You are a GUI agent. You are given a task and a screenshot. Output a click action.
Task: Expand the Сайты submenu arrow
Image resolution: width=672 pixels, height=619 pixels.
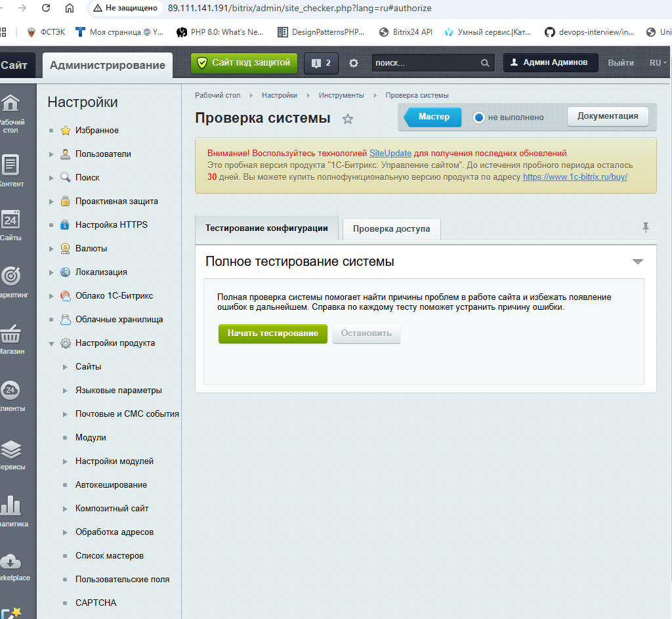[x=65, y=367]
